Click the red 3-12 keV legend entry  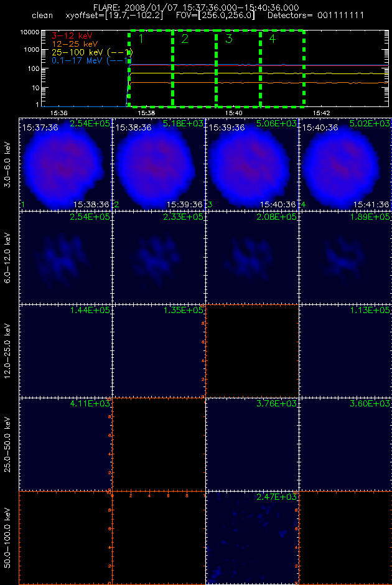coord(71,35)
